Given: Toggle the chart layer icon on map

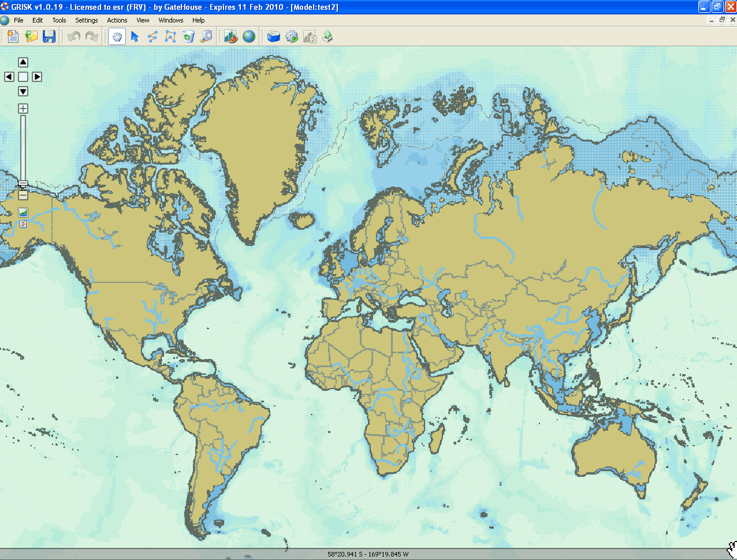Looking at the screenshot, I should pos(23,212).
